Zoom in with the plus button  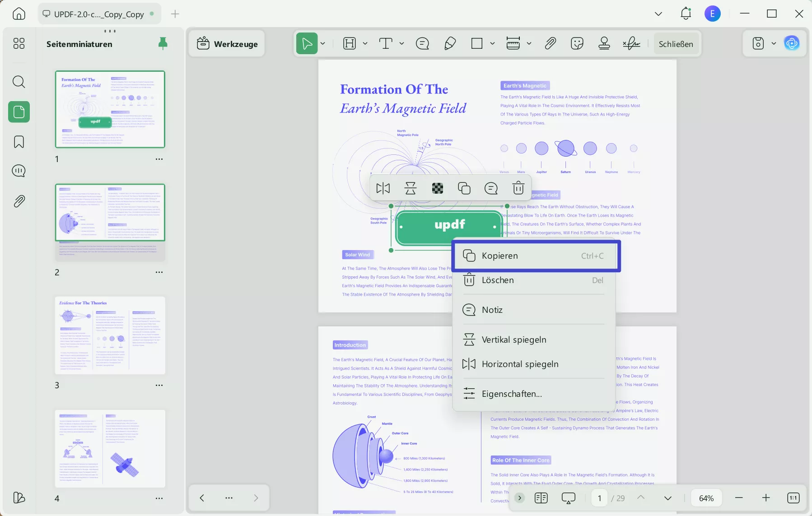click(x=766, y=498)
